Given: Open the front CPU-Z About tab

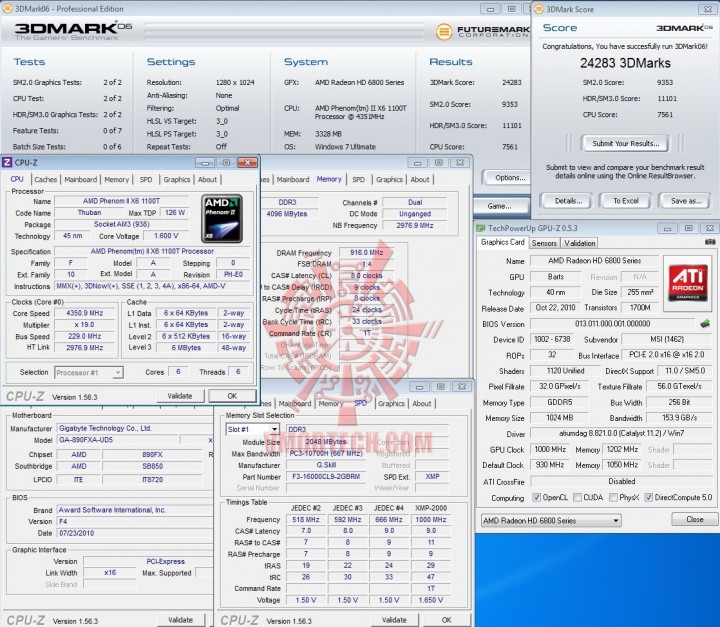Looking at the screenshot, I should click(x=207, y=180).
